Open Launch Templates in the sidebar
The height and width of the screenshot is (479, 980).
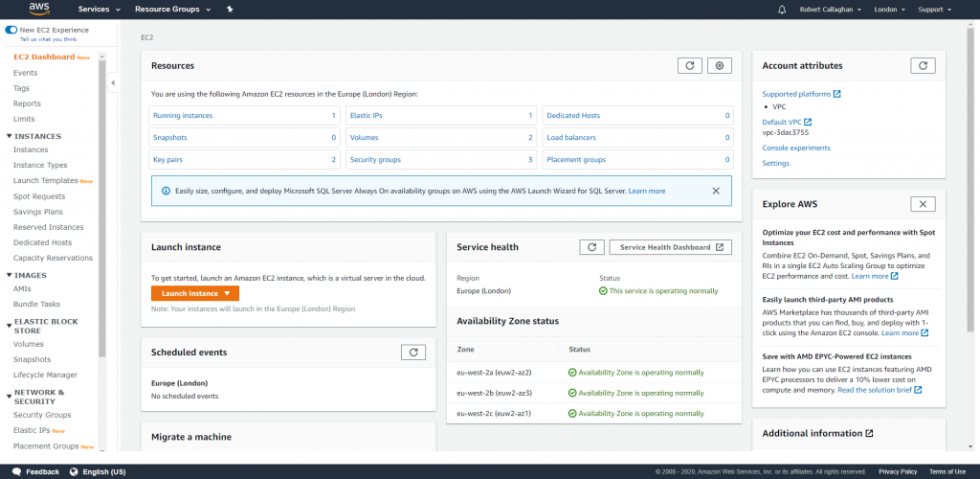tap(46, 181)
